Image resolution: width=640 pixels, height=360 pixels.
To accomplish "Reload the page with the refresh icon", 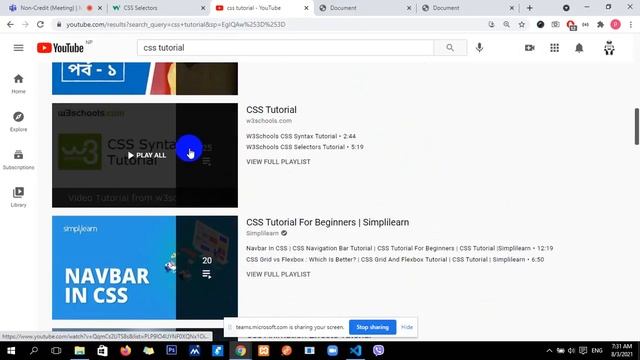I will tap(40, 24).
